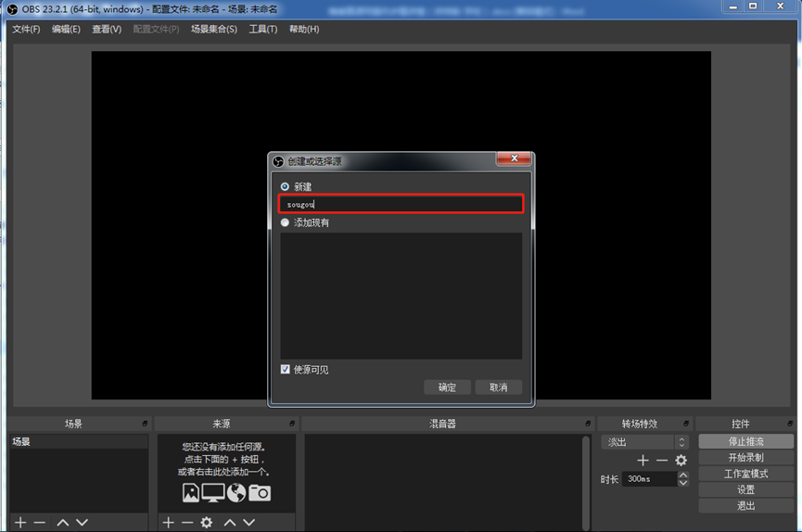Click the browser globe source icon

click(236, 493)
